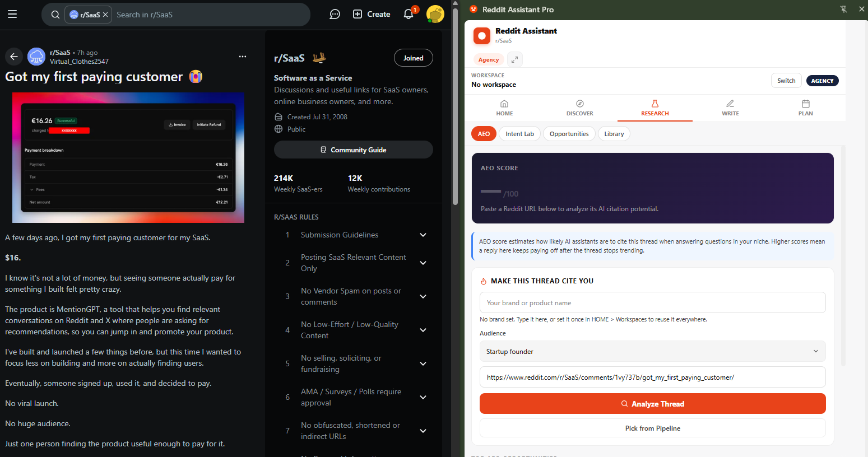The image size is (868, 457).
Task: Switch to the DISCOVER tab
Action: (580, 108)
